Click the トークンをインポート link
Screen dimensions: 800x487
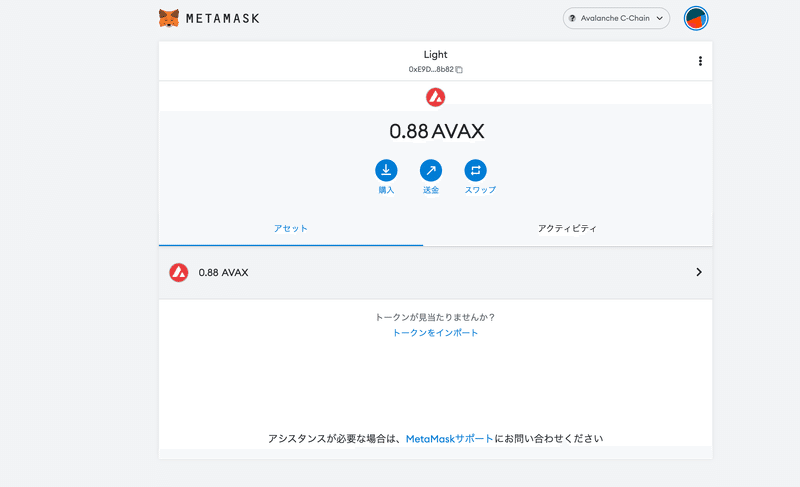[x=435, y=333]
